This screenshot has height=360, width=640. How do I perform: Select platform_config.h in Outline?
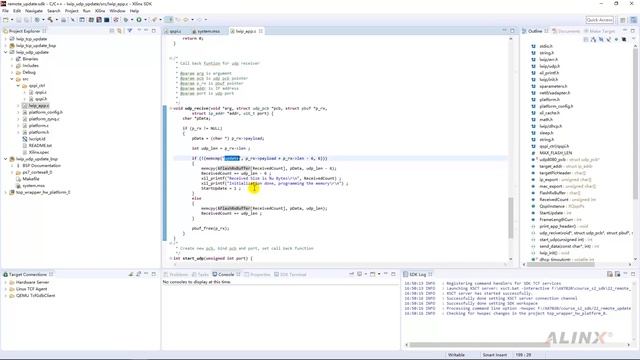tap(556, 106)
